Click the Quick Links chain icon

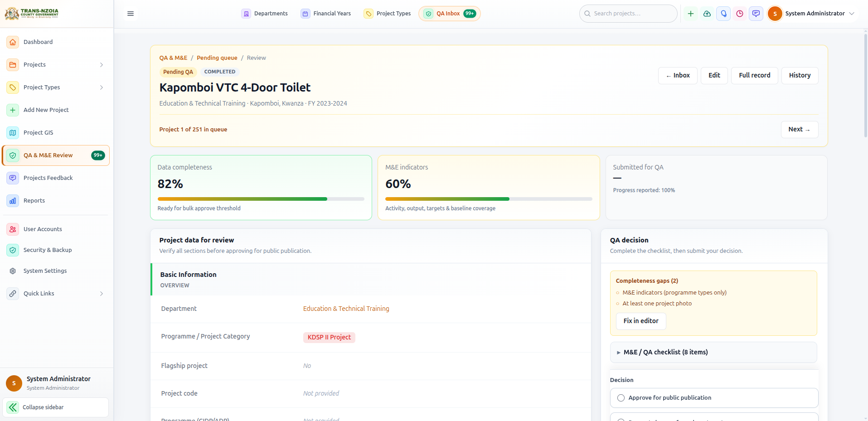(13, 294)
